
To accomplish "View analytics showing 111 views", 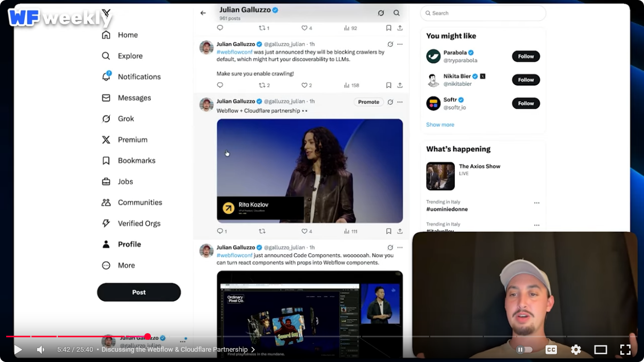I will pos(351,231).
